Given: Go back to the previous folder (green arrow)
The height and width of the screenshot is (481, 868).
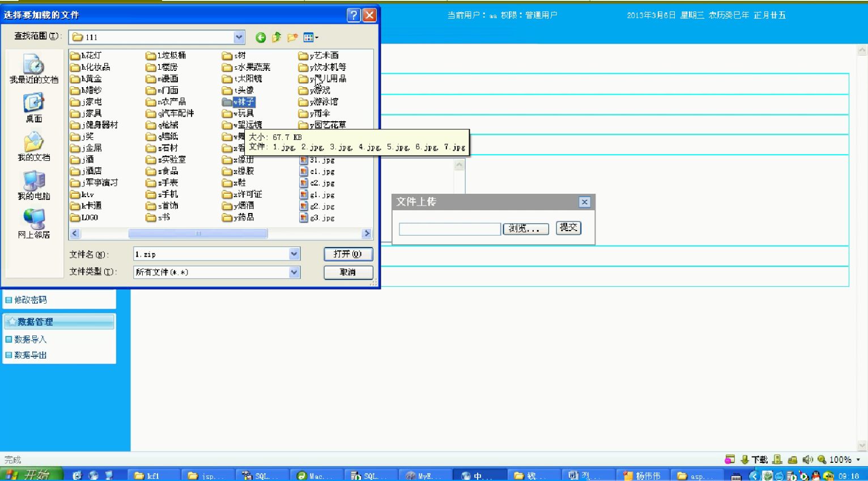Looking at the screenshot, I should tap(261, 37).
